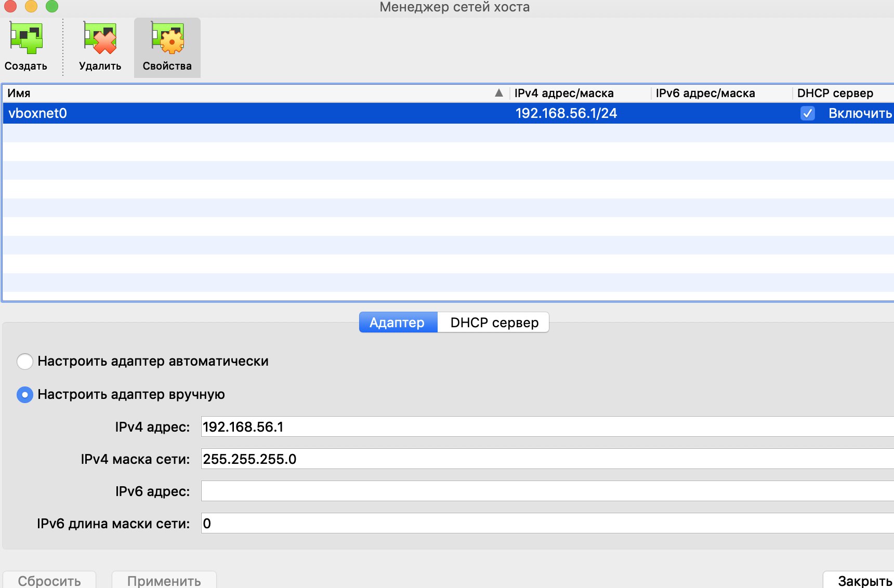Click the Удалить network icon
Screen dimensions: 894x588
[100, 38]
